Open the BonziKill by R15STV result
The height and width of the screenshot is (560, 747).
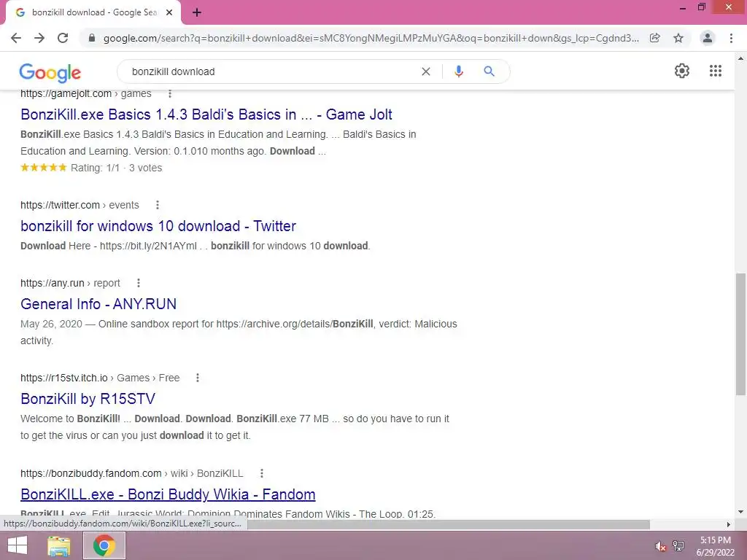(x=88, y=399)
